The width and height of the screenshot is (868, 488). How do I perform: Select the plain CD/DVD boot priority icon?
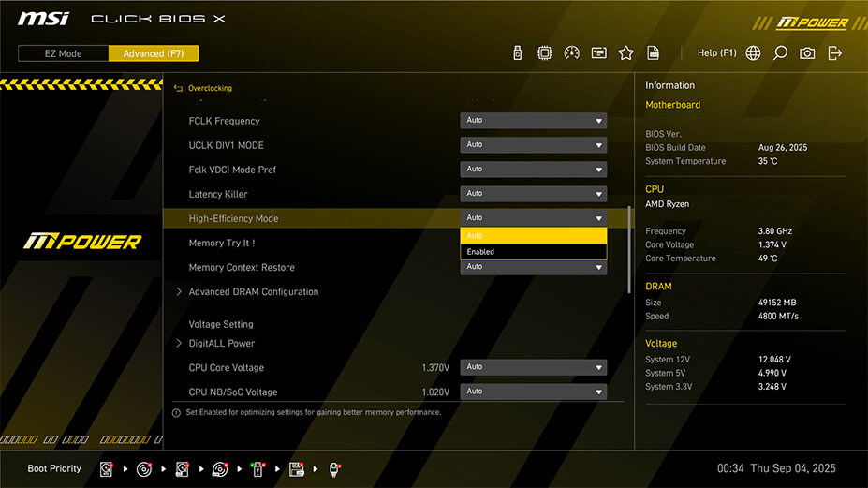coord(144,469)
